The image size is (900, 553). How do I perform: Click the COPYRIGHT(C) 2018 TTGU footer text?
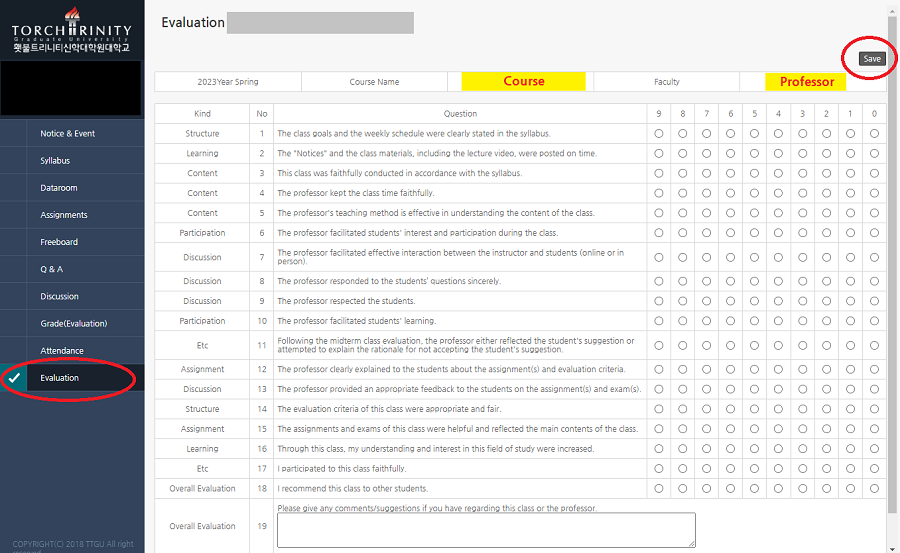tap(73, 546)
